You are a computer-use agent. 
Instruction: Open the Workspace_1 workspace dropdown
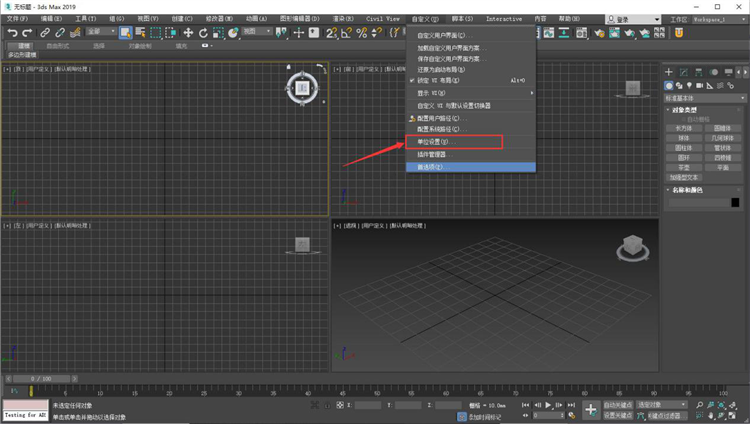click(x=719, y=20)
